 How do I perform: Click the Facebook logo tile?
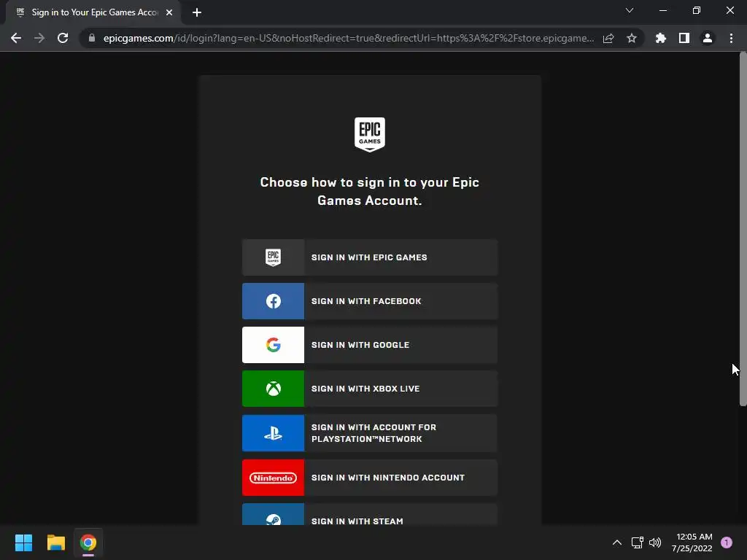273,301
